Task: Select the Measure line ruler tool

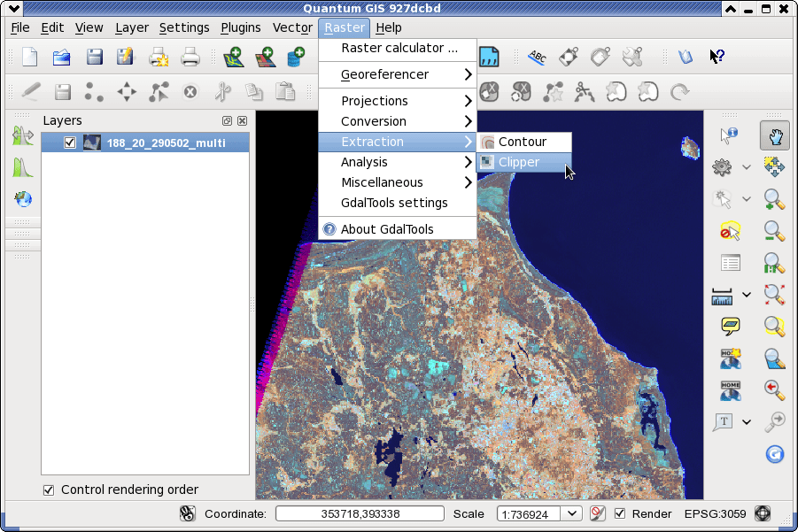Action: [722, 296]
